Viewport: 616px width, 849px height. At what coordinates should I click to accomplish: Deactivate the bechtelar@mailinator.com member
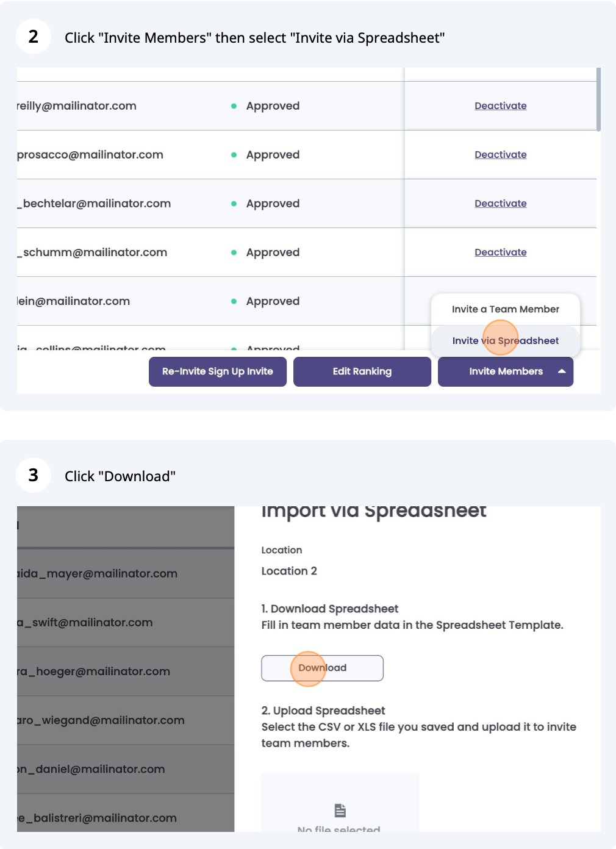pyautogui.click(x=500, y=203)
